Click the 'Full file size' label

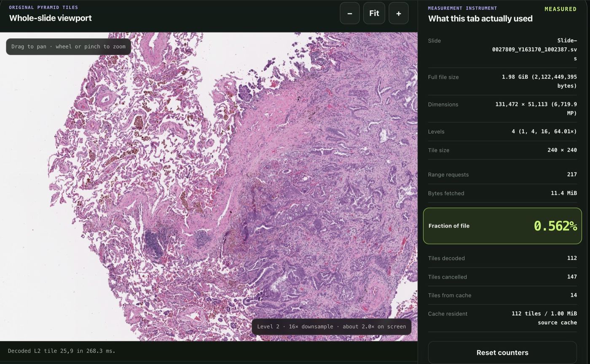click(443, 77)
